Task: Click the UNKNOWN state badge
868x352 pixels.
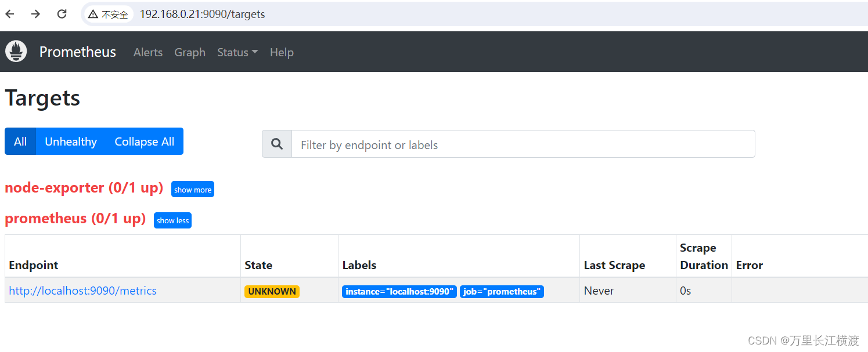Action: tap(272, 292)
